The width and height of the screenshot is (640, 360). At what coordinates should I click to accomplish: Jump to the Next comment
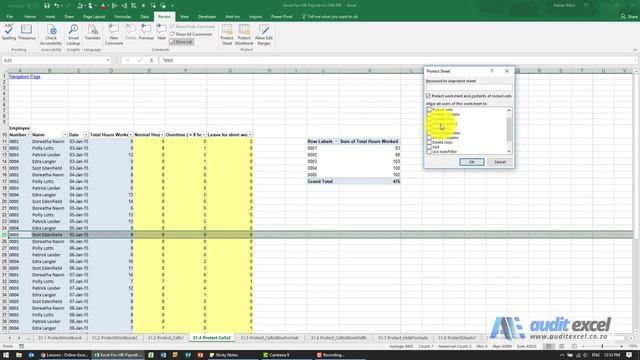coord(162,33)
